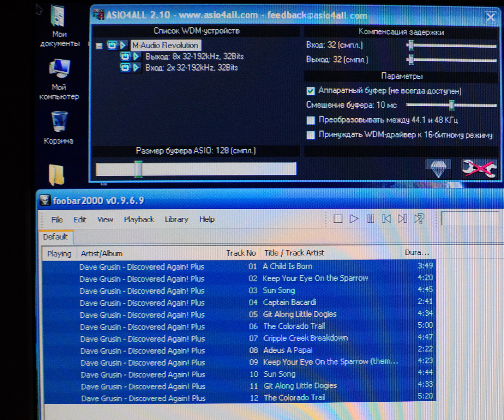Screen dimensions: 504x420
Task: Click play arrow icon on Выход output row
Action: (136, 56)
